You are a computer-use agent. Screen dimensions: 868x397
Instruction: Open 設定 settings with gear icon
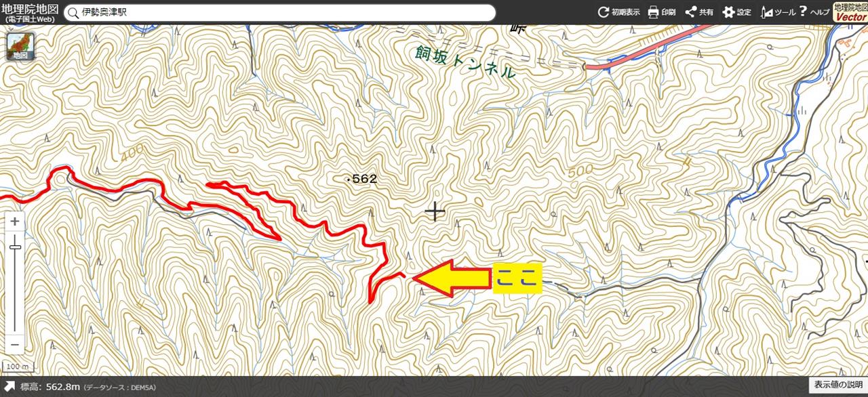(737, 12)
